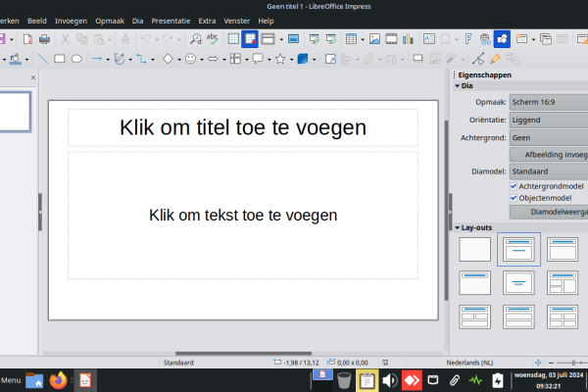This screenshot has width=588, height=392.
Task: Insert an image via toolbar icon
Action: [374, 39]
